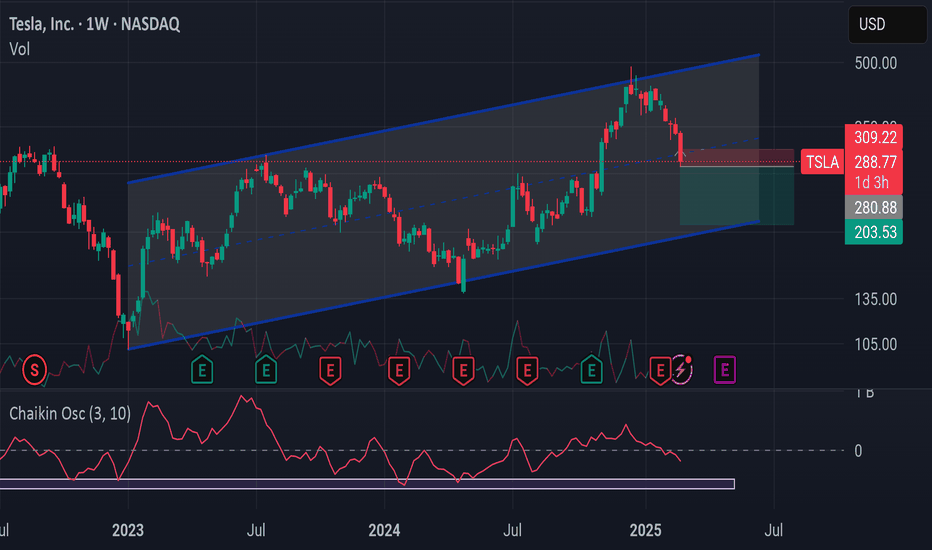The height and width of the screenshot is (550, 932).
Task: Open the January 2024 red earnings marker
Action: click(399, 370)
